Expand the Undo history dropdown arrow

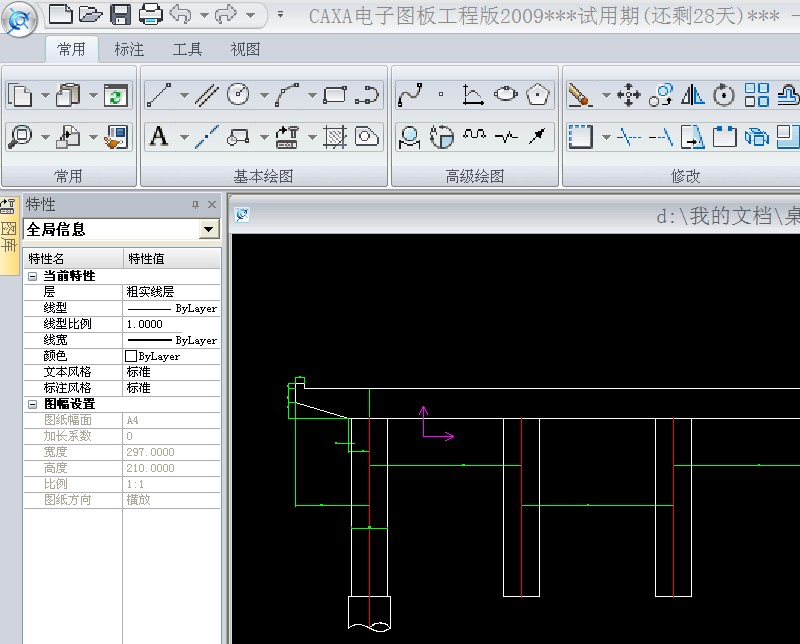pyautogui.click(x=204, y=15)
